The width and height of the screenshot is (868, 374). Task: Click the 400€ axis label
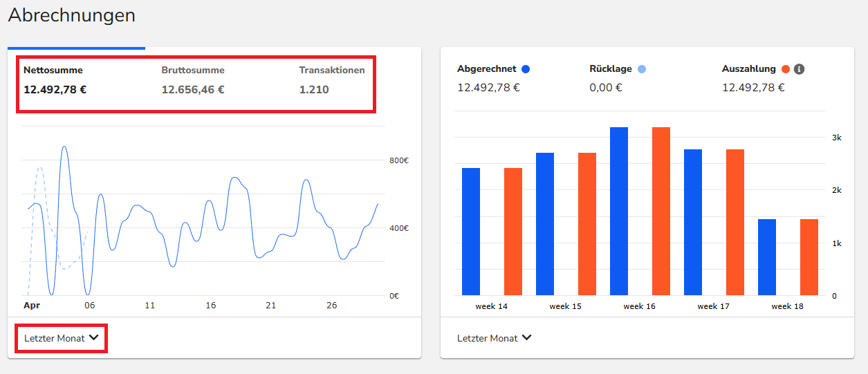[399, 228]
